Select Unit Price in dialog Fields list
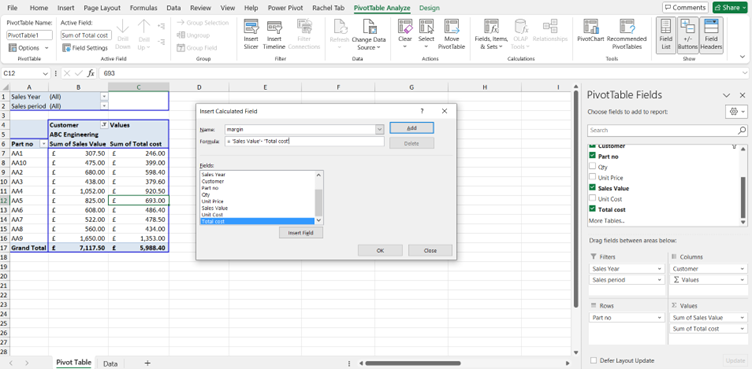The width and height of the screenshot is (752, 369). coord(213,201)
